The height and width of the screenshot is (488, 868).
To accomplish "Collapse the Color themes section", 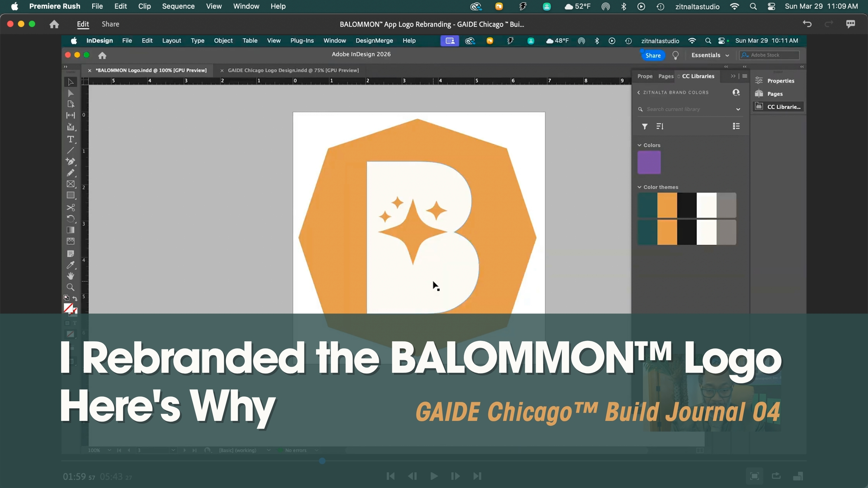I will tap(639, 187).
